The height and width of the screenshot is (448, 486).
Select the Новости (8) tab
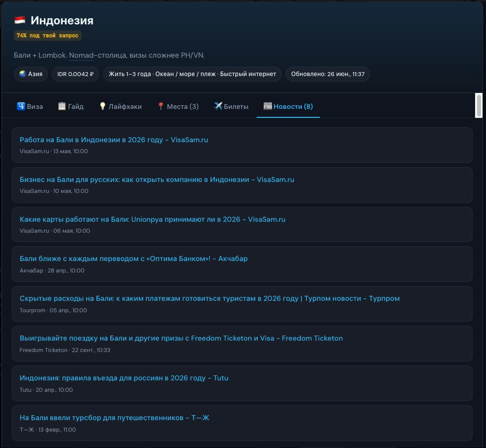pyautogui.click(x=288, y=106)
